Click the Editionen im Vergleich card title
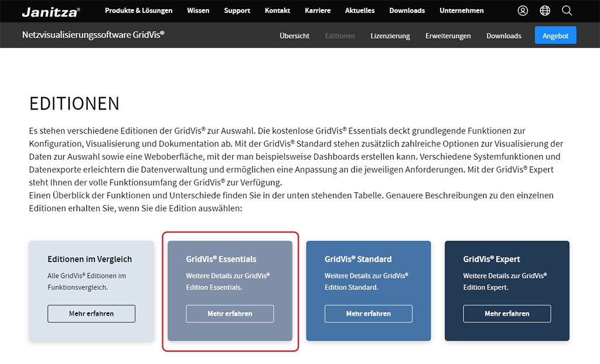 (90, 259)
